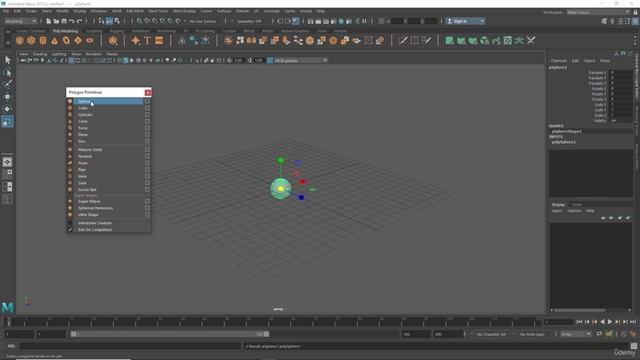Choose the Lasso select tool in toolbox

pos(7,73)
